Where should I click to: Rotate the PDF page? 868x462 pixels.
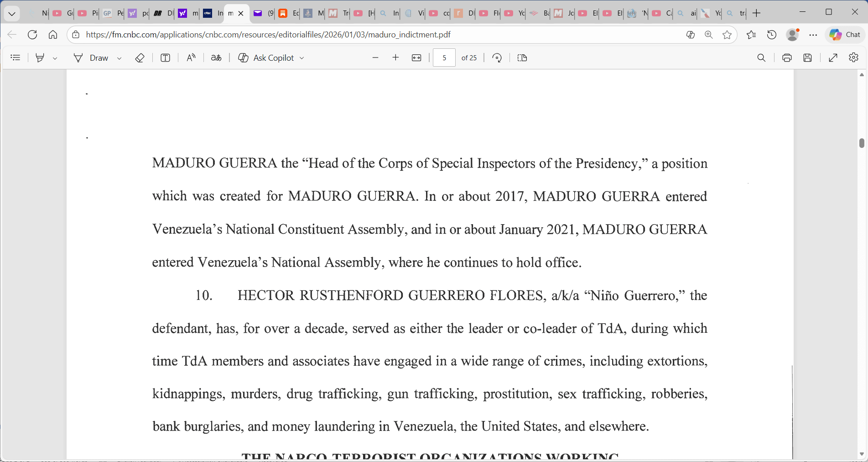(x=497, y=58)
